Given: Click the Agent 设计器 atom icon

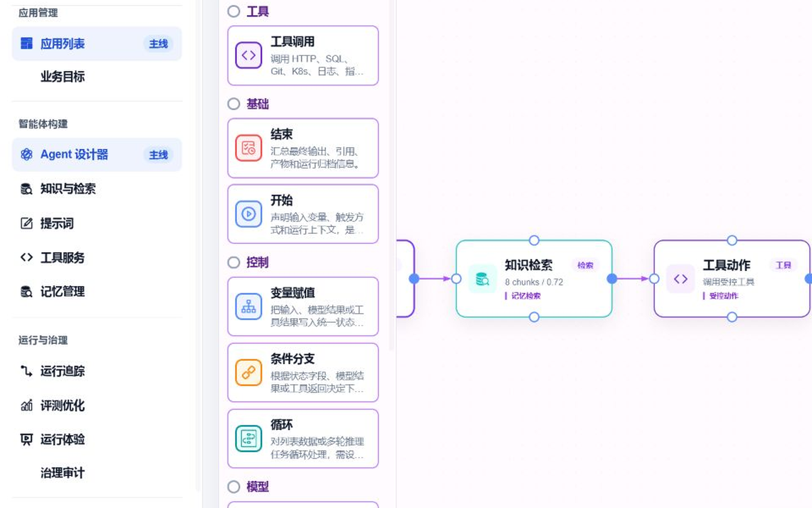Looking at the screenshot, I should click(x=27, y=155).
